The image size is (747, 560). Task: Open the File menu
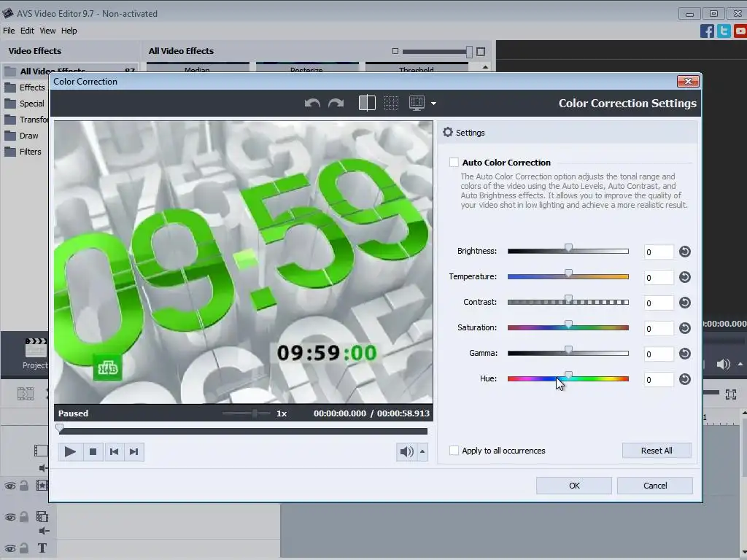coord(9,31)
